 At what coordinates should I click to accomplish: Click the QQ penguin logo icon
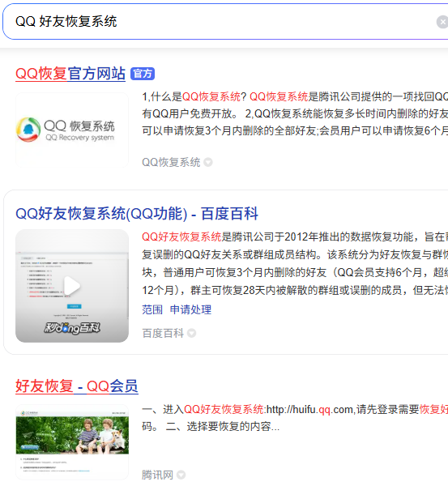point(28,130)
